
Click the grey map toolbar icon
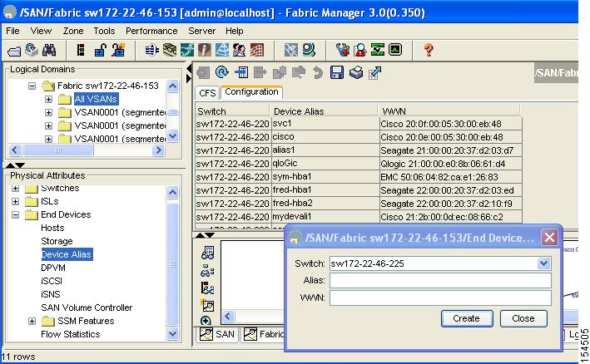(x=291, y=50)
